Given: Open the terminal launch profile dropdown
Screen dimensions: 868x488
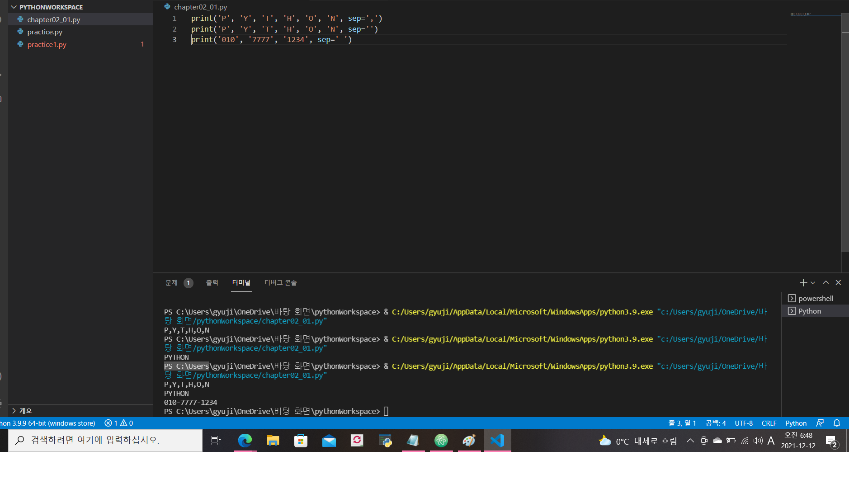Looking at the screenshot, I should click(813, 282).
